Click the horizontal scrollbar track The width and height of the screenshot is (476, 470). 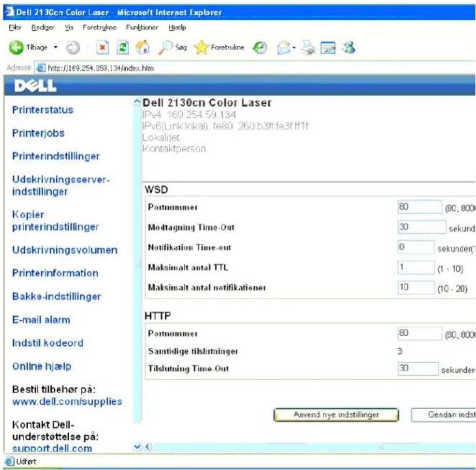click(314, 447)
